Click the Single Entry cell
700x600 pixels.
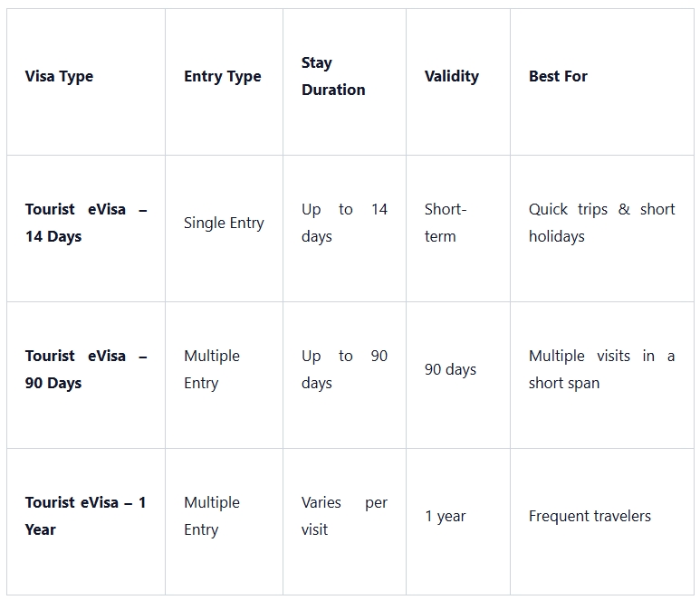[224, 223]
